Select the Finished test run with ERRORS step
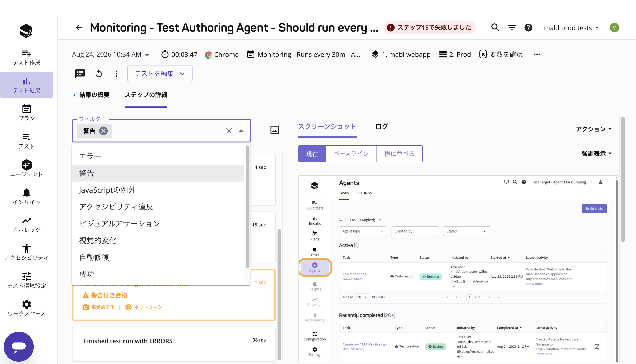636x364 pixels. 174,344
